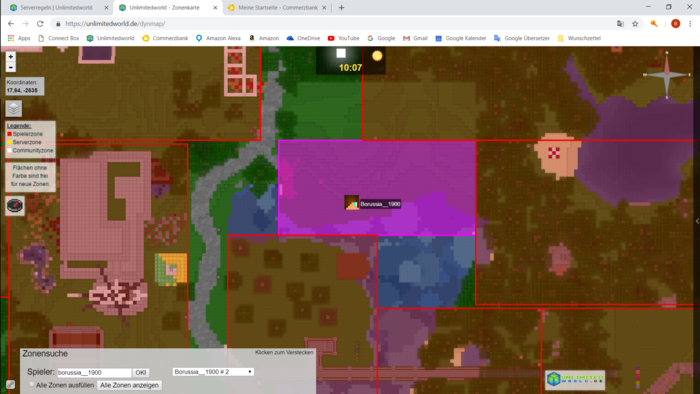Open the Gmail bookmark

(415, 38)
